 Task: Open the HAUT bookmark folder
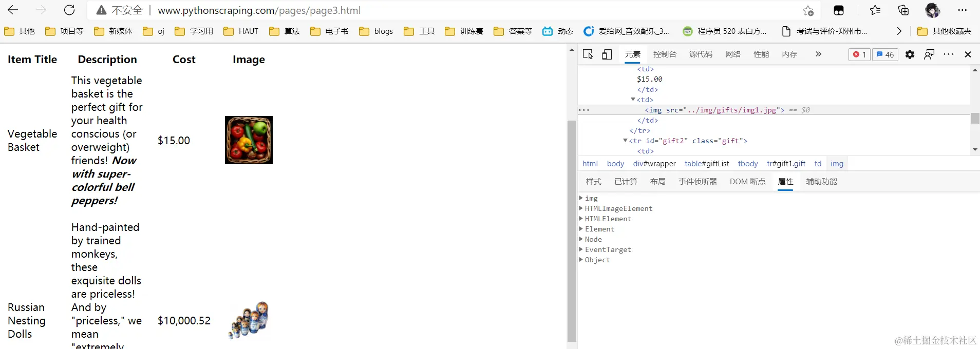click(x=241, y=31)
